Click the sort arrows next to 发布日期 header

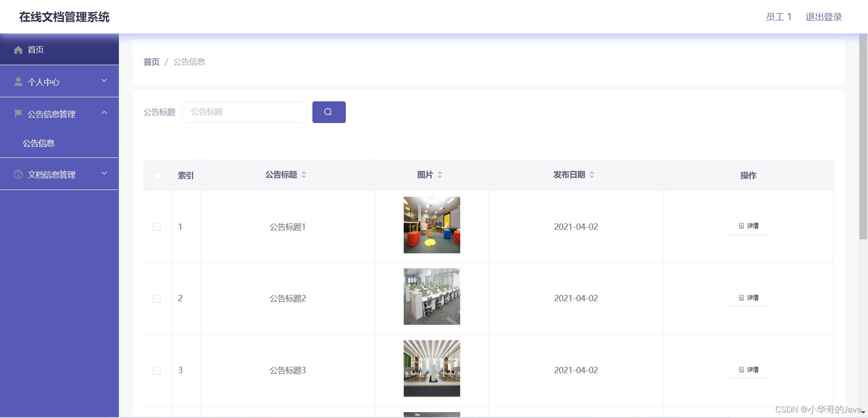tap(592, 175)
